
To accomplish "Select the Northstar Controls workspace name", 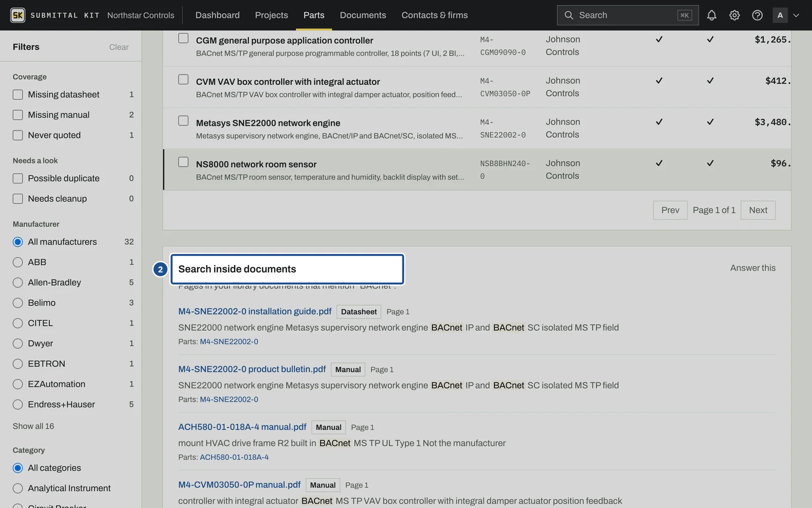I will [141, 15].
